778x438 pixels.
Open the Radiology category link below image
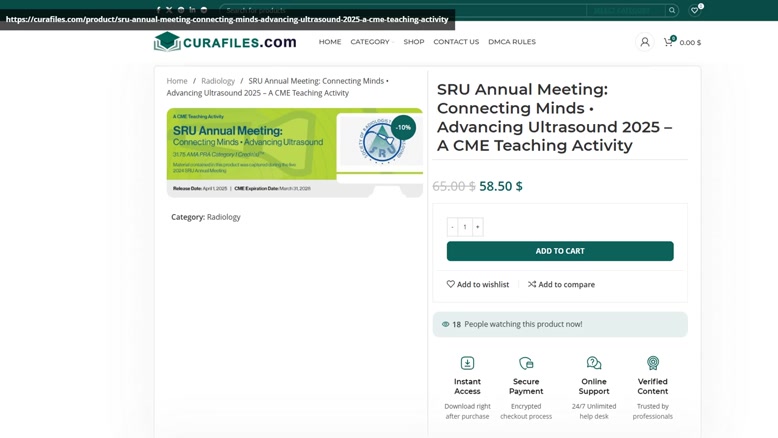pos(223,217)
